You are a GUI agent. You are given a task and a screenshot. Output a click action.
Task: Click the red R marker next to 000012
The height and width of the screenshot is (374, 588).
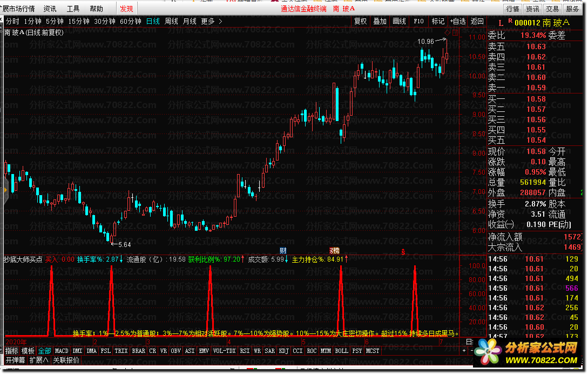coord(510,21)
